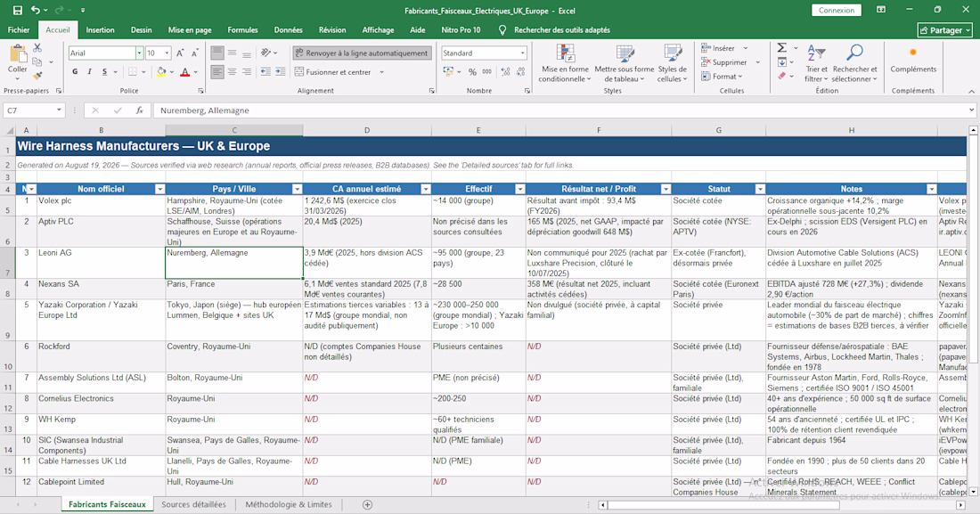Open the text orientation options
980x514 pixels.
click(269, 53)
